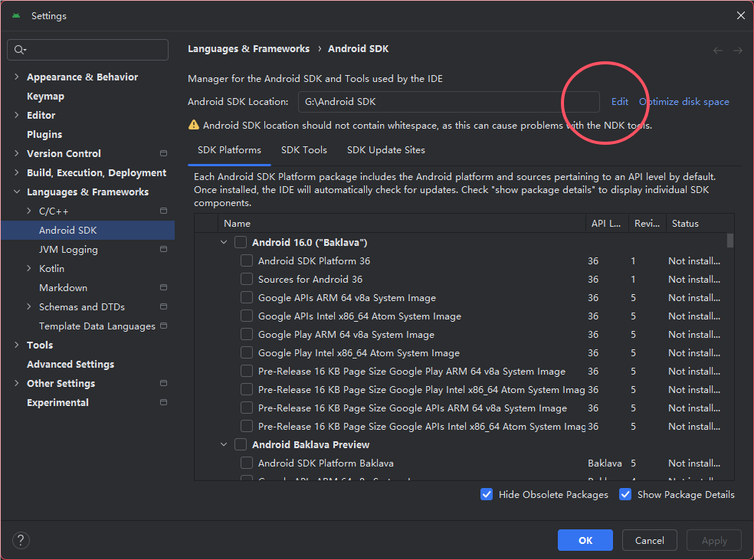754x560 pixels.
Task: Click the Status column header
Action: tap(700, 224)
